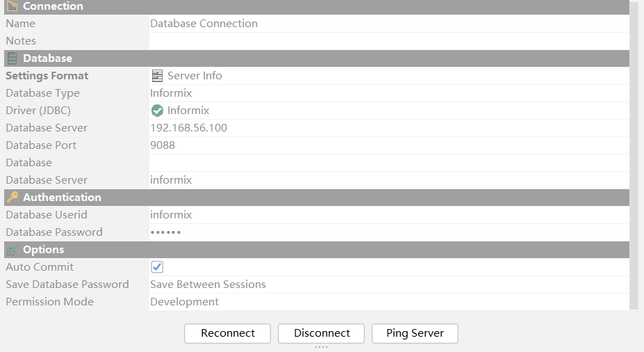Screen dimensions: 644x352
Task: Open the Settings Format Server Info selector
Action: (x=389, y=76)
